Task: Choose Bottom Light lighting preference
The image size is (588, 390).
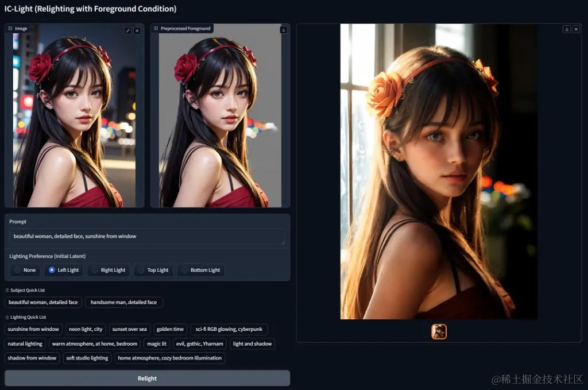Action: (200, 270)
